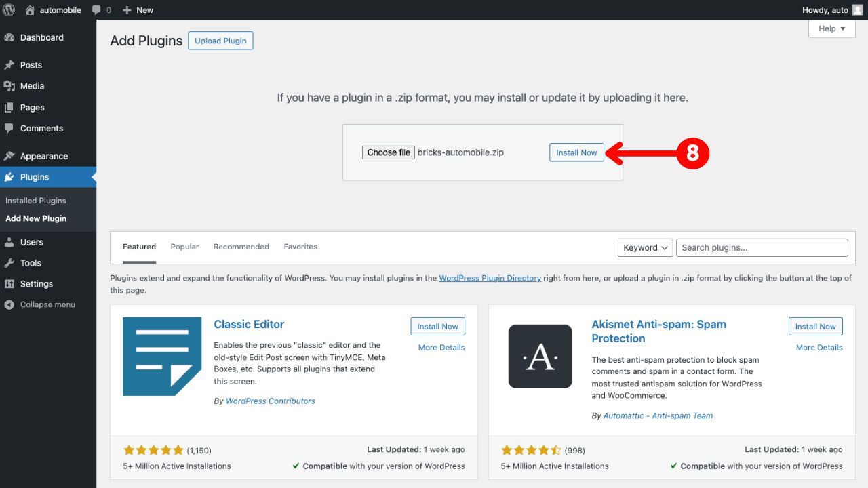Click the Search plugins input field
Screen dimensions: 868x488
pyautogui.click(x=762, y=247)
